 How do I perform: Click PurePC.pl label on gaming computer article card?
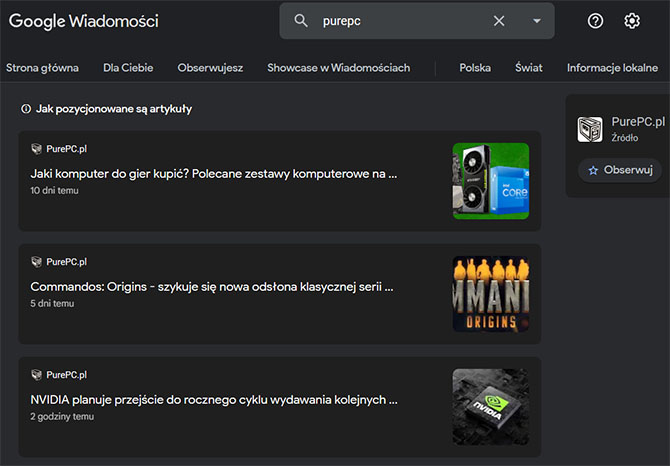click(67, 149)
